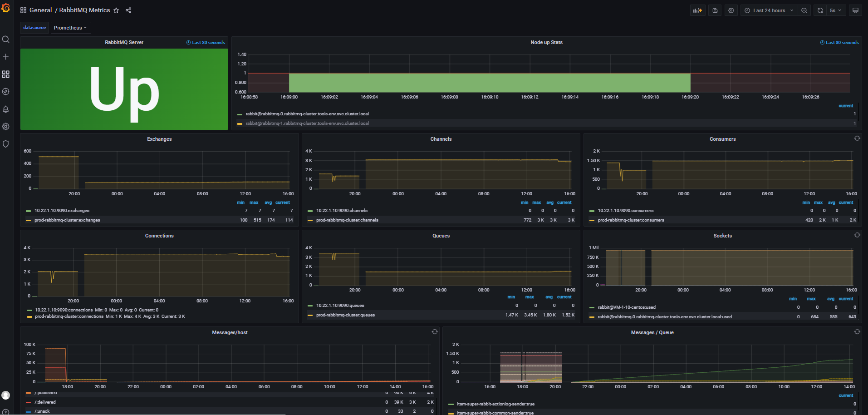The height and width of the screenshot is (415, 868).
Task: Click the datasource variable label
Action: [x=34, y=28]
